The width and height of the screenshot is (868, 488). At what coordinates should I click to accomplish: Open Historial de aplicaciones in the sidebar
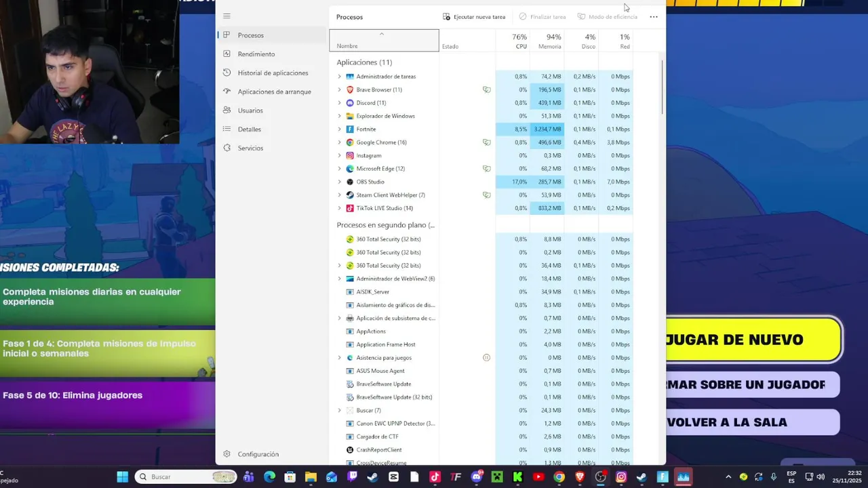271,73
